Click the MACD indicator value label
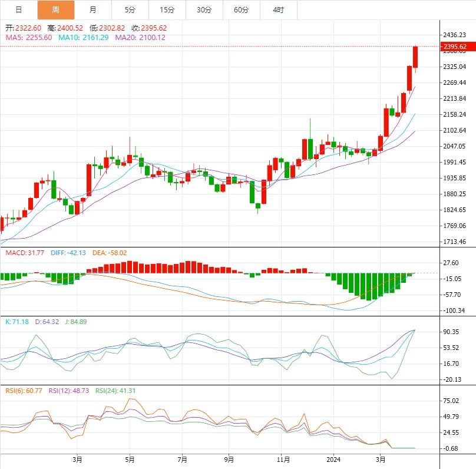 pos(25,253)
